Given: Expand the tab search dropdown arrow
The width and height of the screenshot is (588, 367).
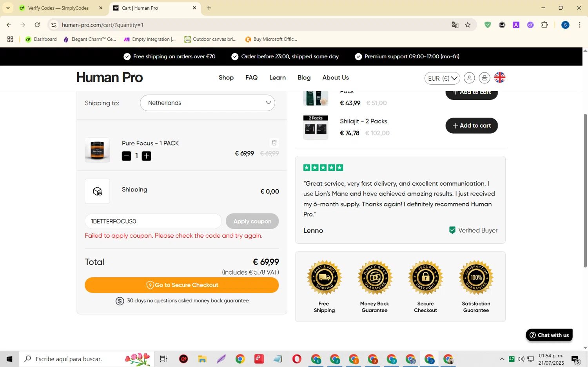Looking at the screenshot, I should point(8,8).
